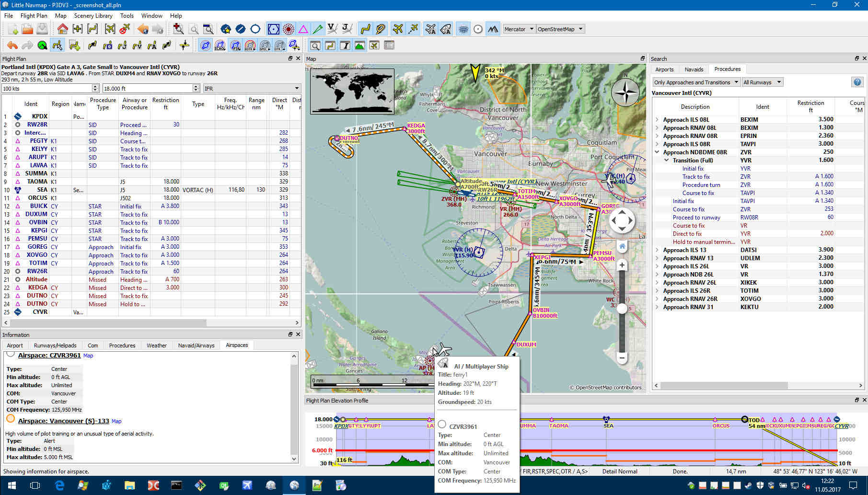Click the Reverse Flight Plan icon
Image resolution: width=868 pixels, height=495 pixels.
tap(167, 46)
